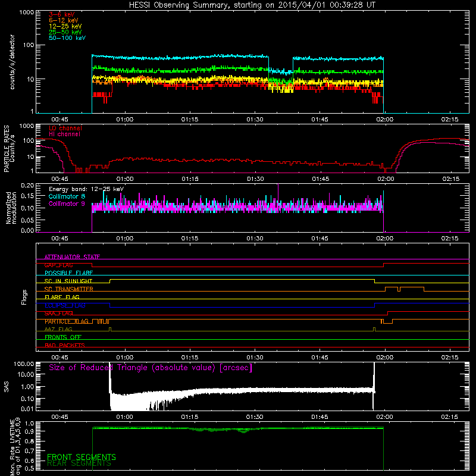Click the Collimator 8 legend label
Viewport: 476px width, 476px height.
point(67,196)
